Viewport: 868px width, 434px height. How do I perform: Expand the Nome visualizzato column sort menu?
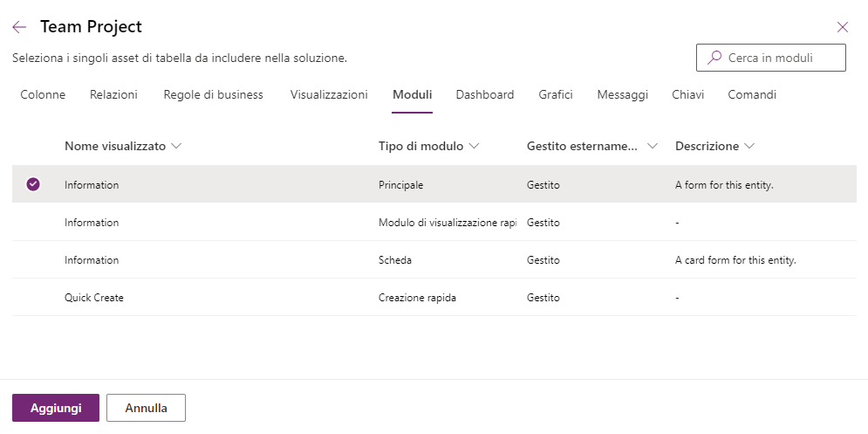tap(177, 146)
